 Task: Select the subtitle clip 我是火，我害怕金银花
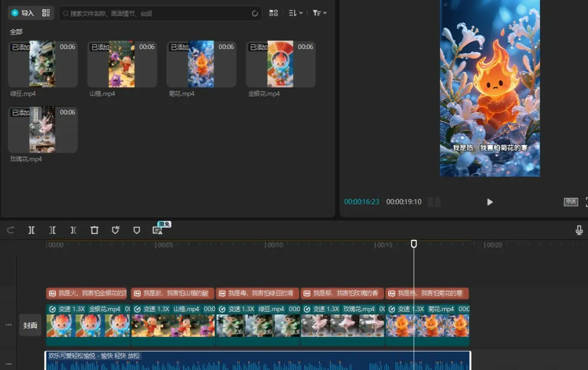(x=88, y=293)
